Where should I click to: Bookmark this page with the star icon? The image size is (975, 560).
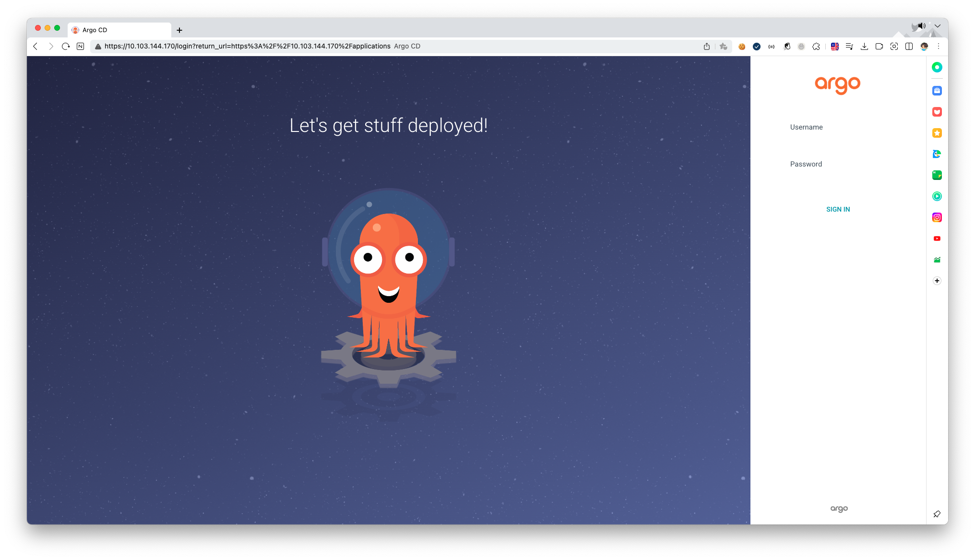tap(724, 47)
